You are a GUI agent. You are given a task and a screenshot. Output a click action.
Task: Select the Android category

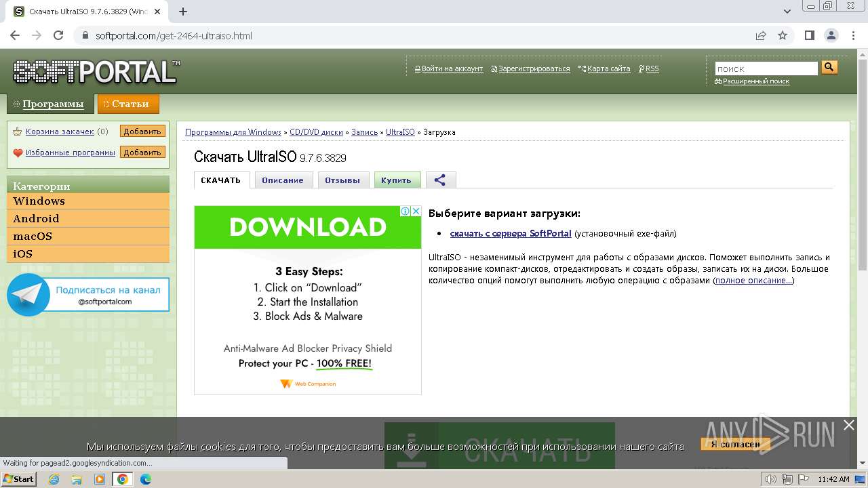pyautogui.click(x=88, y=219)
